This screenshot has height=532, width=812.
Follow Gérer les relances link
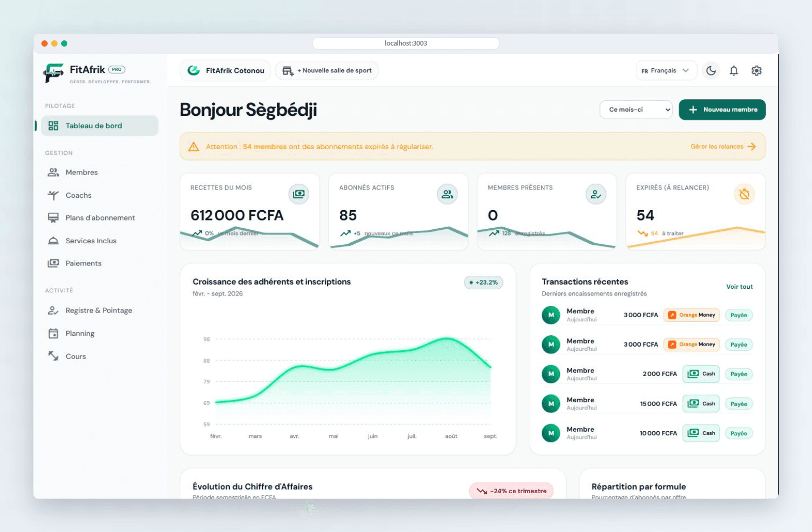[x=723, y=146]
